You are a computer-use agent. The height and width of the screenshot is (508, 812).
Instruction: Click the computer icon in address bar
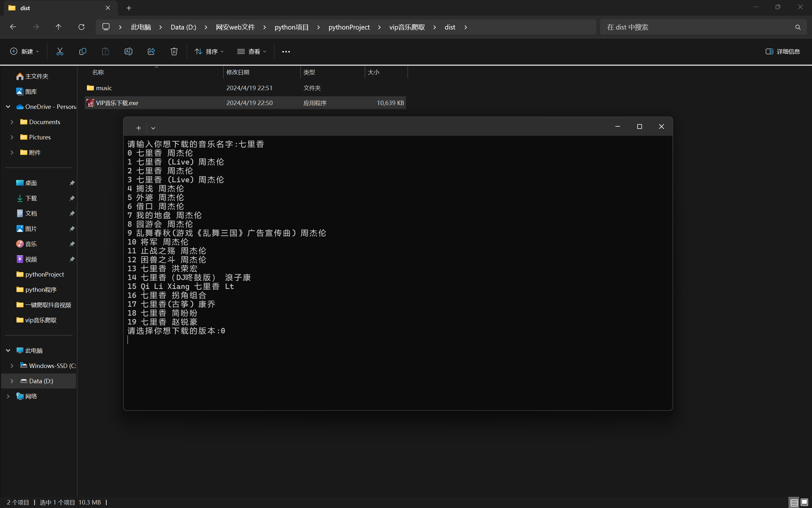point(106,27)
